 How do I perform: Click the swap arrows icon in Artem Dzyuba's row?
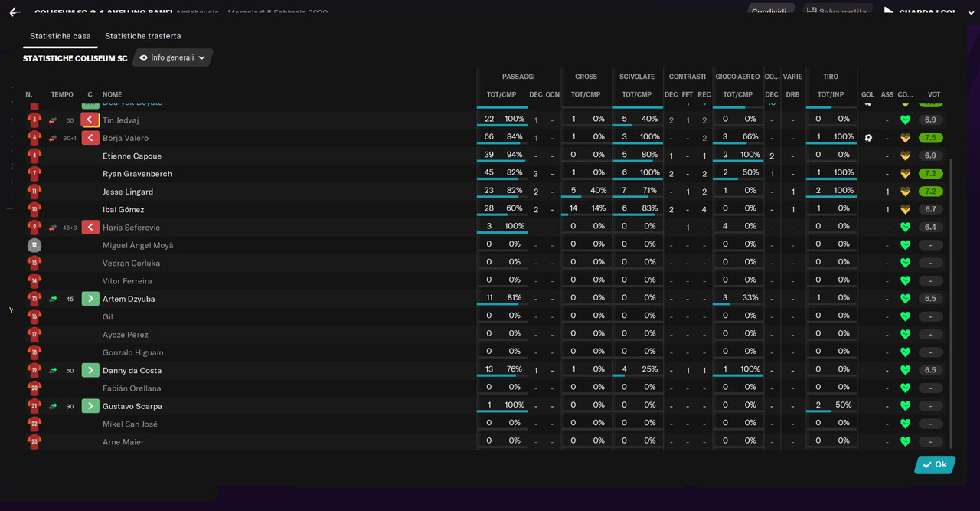tap(53, 299)
